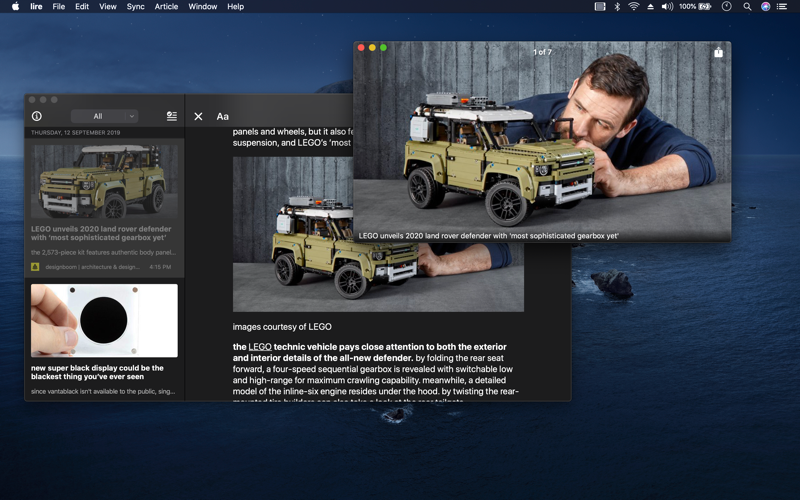Close the image viewer window with red button

pos(361,47)
